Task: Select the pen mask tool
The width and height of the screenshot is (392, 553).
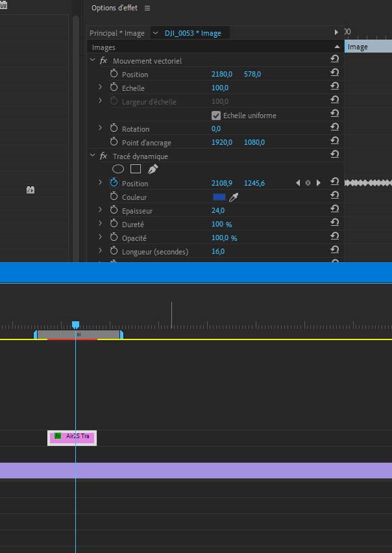Action: click(153, 169)
